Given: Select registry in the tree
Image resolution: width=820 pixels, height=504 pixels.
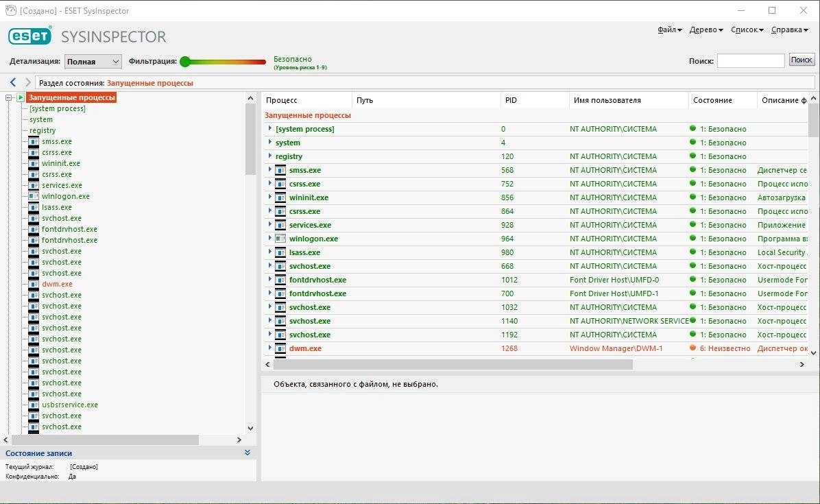Looking at the screenshot, I should tap(43, 130).
